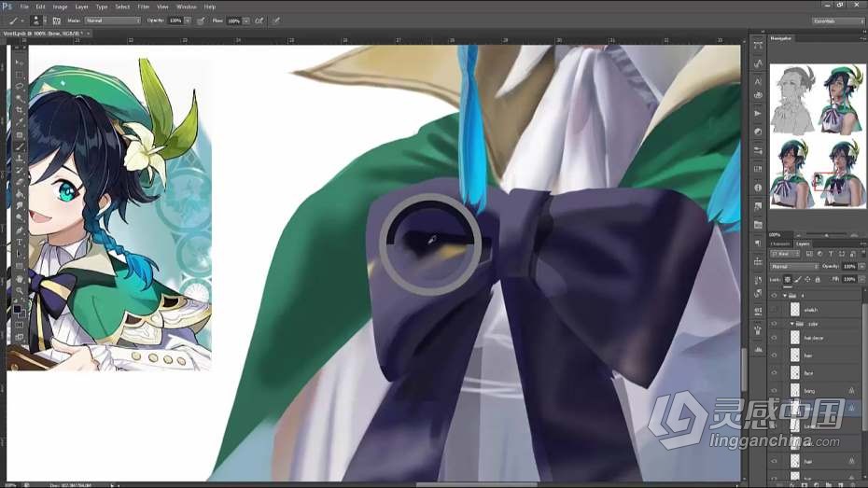Toggle lock image pixels brush icon
This screenshot has width=868, height=488.
(798, 279)
